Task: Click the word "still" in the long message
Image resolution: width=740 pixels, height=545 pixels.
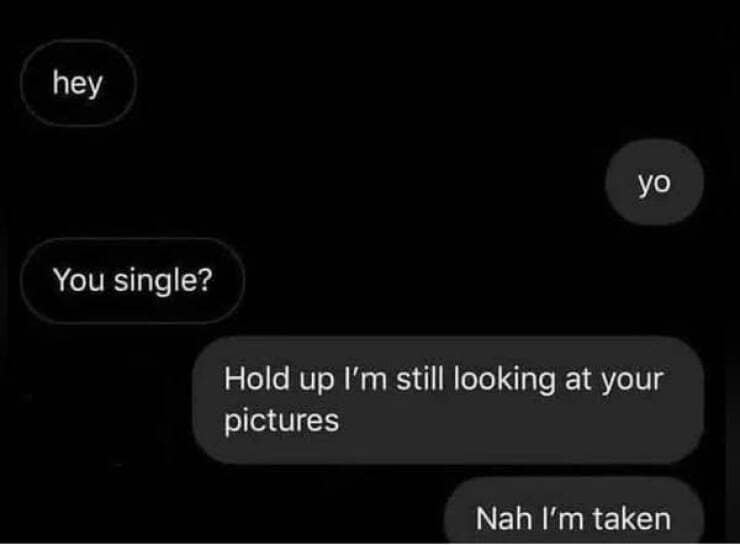Action: tap(420, 378)
